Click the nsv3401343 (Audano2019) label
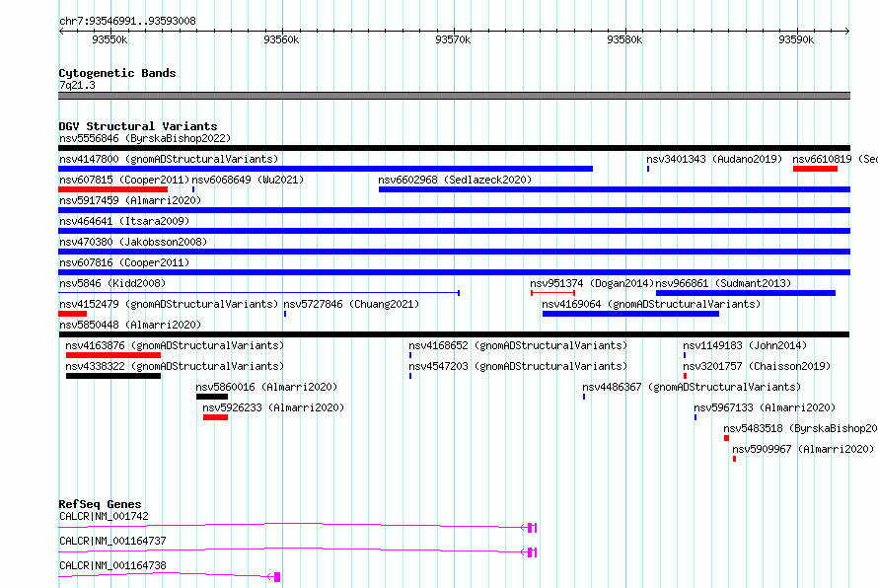The image size is (878, 588). point(714,159)
